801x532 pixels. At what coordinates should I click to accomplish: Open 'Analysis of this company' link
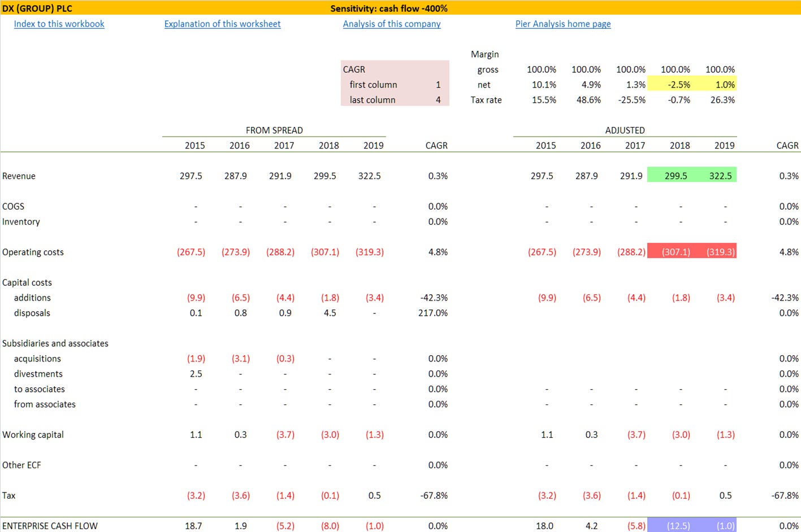point(392,24)
